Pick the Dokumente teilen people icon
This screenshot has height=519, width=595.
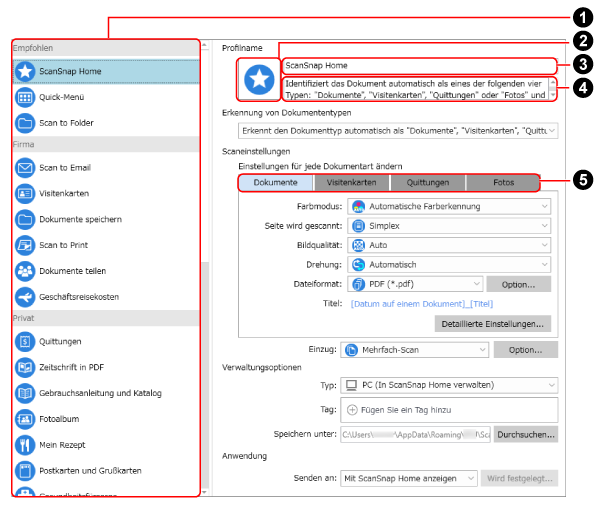click(25, 271)
